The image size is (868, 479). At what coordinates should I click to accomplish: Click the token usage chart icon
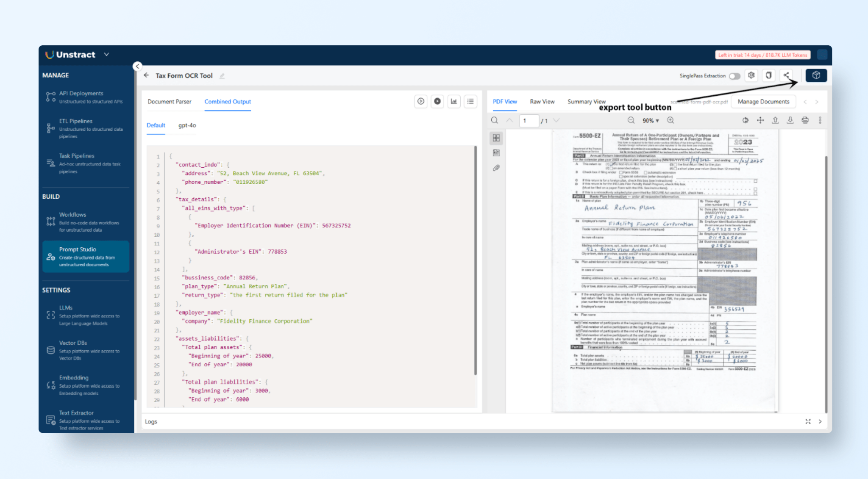coord(454,101)
